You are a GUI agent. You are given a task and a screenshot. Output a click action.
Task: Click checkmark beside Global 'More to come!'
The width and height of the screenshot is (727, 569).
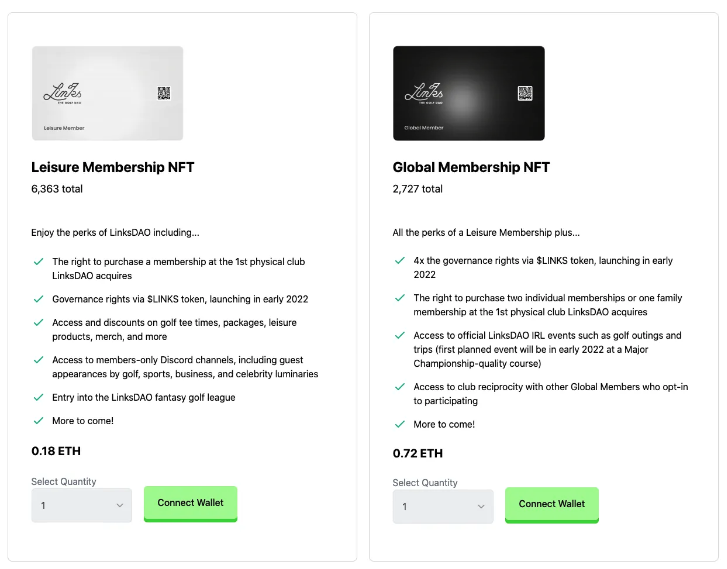(x=398, y=424)
